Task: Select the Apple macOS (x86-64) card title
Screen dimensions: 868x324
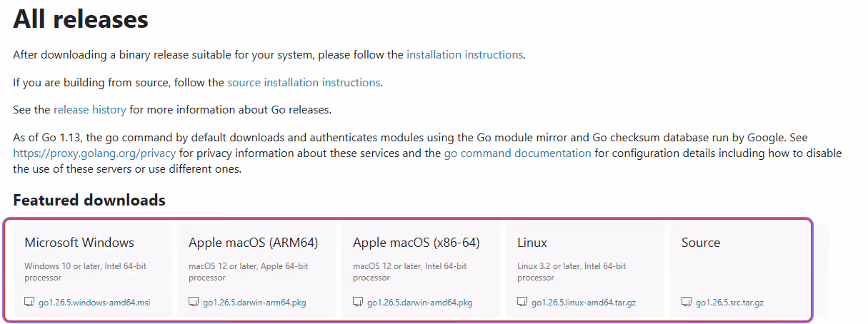Action: tap(416, 243)
